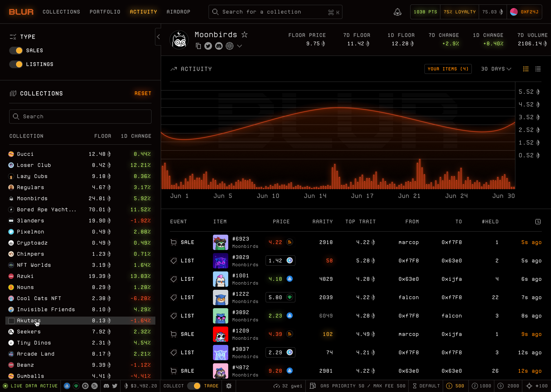Focus the top collection search field
Screen dimensions: 551x392
[275, 12]
